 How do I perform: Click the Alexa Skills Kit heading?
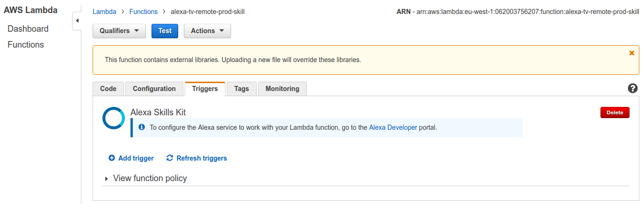pos(158,112)
